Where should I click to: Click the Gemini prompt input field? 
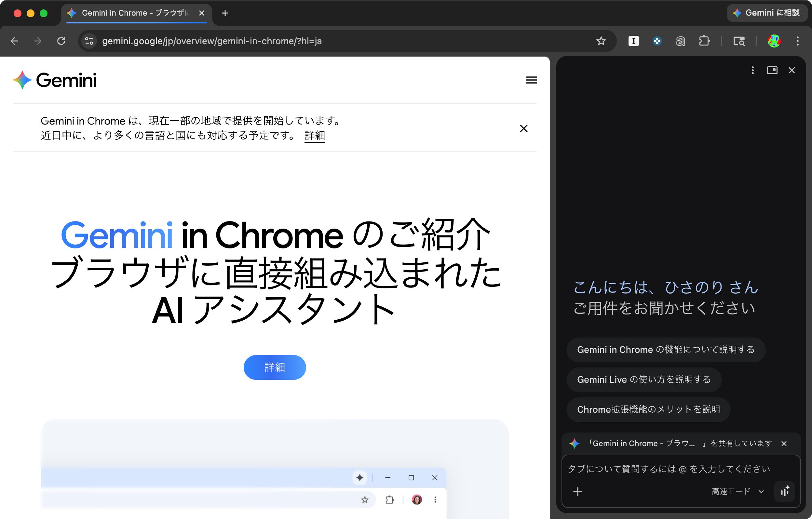681,469
